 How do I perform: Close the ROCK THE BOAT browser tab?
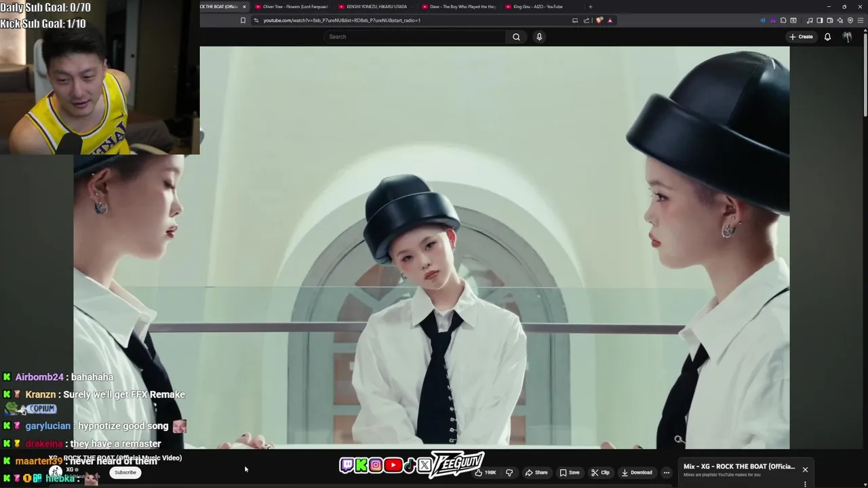(244, 7)
